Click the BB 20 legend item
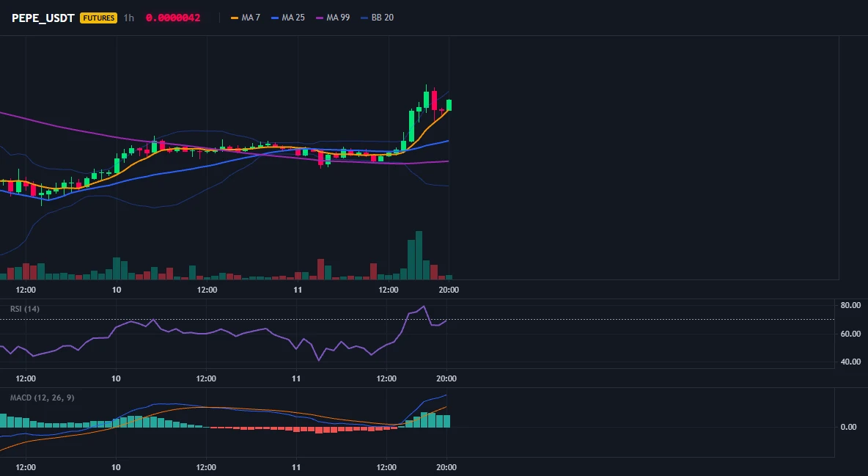 [x=377, y=18]
